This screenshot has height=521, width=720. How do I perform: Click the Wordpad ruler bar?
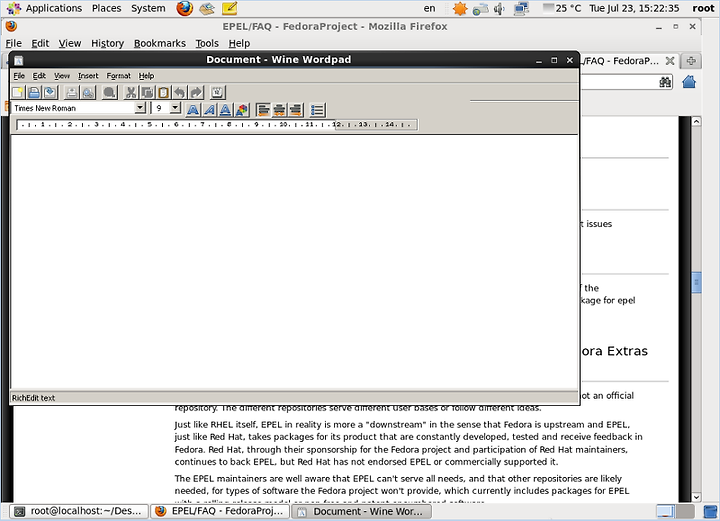click(217, 124)
